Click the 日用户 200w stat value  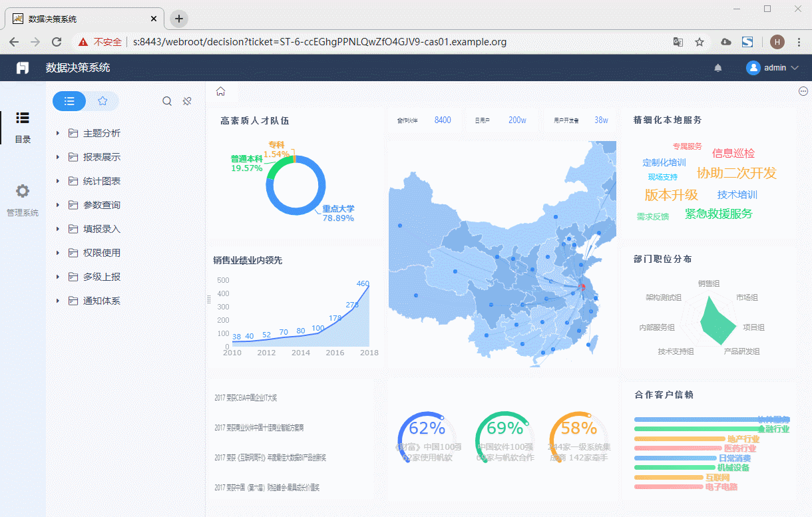[518, 120]
